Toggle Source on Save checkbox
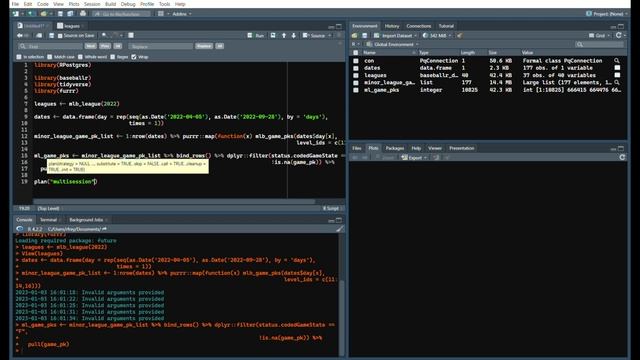The height and width of the screenshot is (360, 640). 60,36
